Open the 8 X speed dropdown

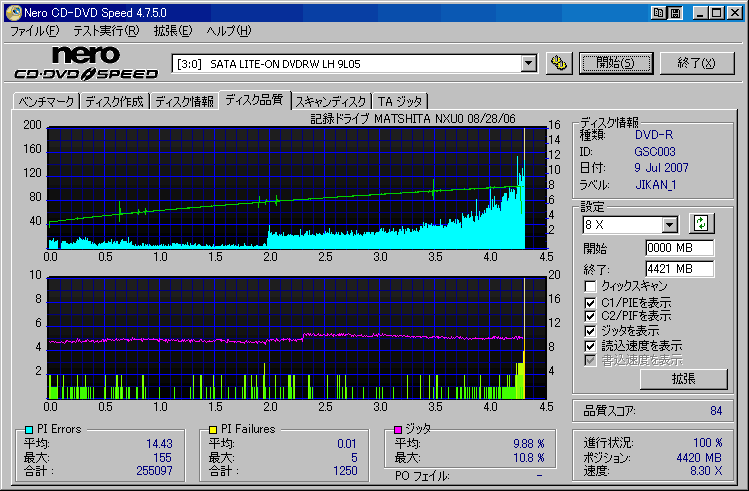coord(670,224)
